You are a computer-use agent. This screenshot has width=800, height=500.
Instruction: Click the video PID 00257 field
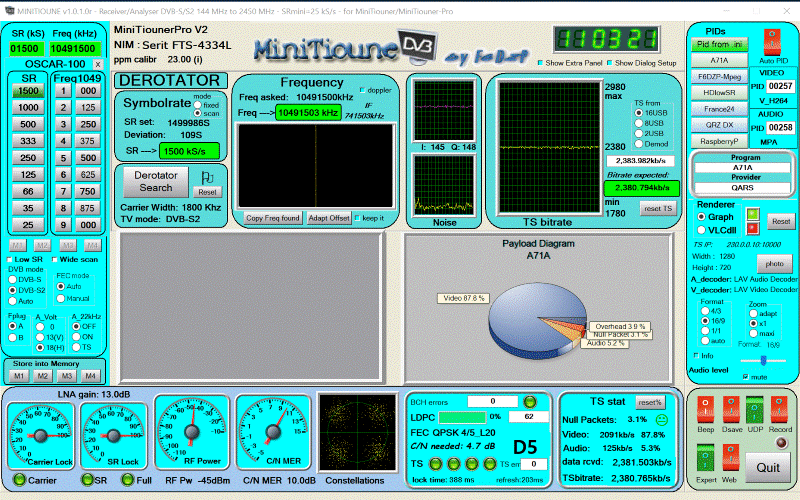[x=780, y=86]
